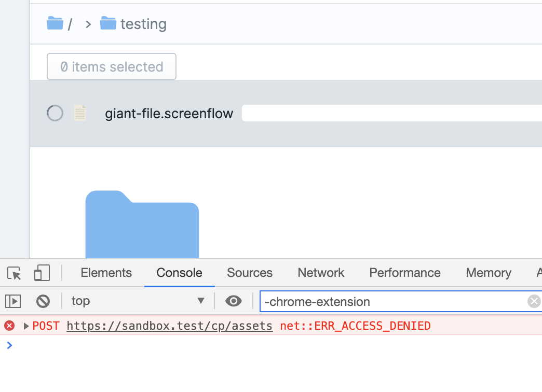Click the document icon beside giant-file.screenflow
Image resolution: width=542 pixels, height=392 pixels.
tap(80, 113)
